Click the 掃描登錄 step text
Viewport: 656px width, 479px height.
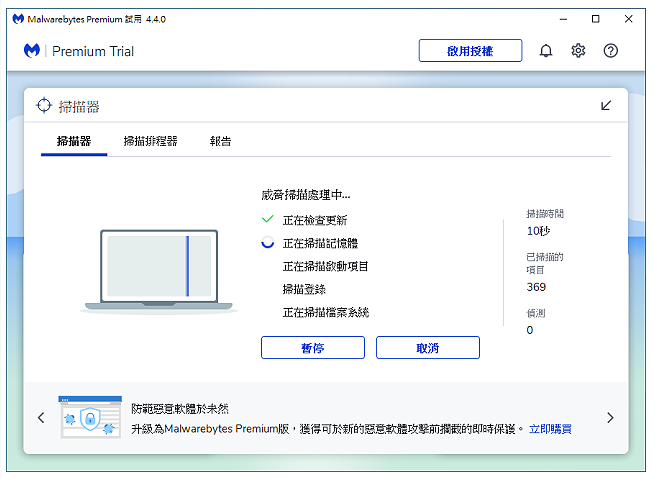pos(304,289)
